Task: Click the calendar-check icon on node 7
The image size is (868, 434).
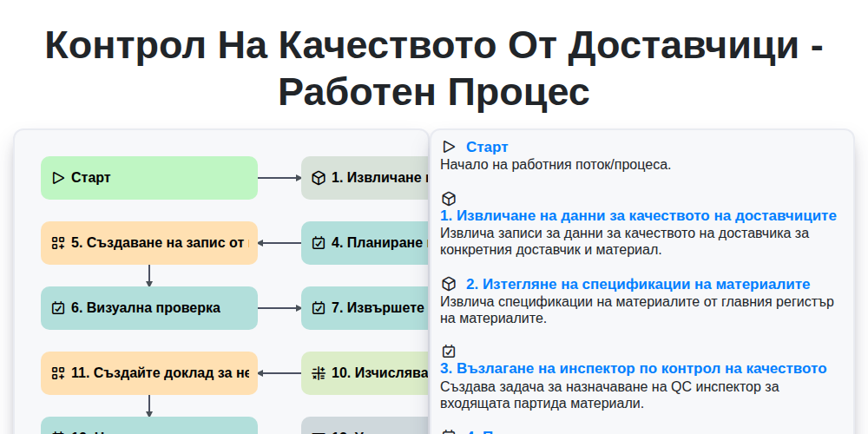Action: pos(319,308)
